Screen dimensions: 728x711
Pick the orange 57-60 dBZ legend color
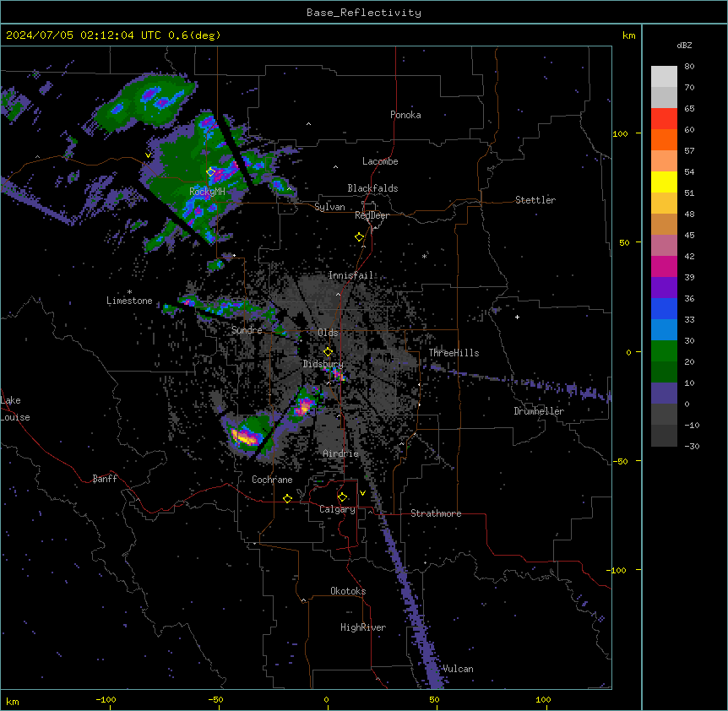pyautogui.click(x=664, y=139)
